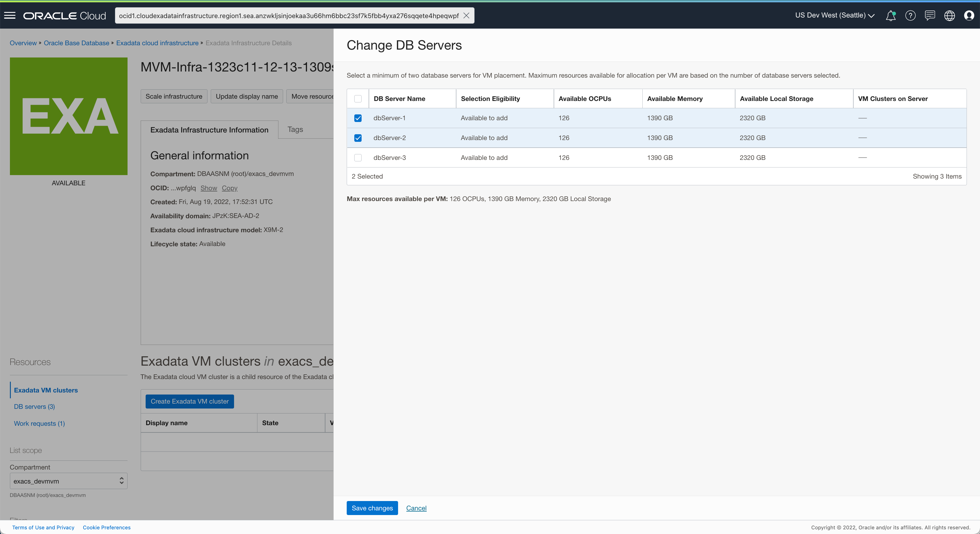This screenshot has width=980, height=534.
Task: Click the feedback chat icon
Action: (x=930, y=15)
